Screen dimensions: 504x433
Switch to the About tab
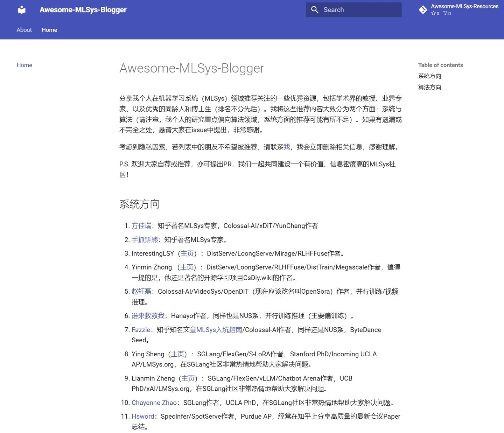coord(24,30)
